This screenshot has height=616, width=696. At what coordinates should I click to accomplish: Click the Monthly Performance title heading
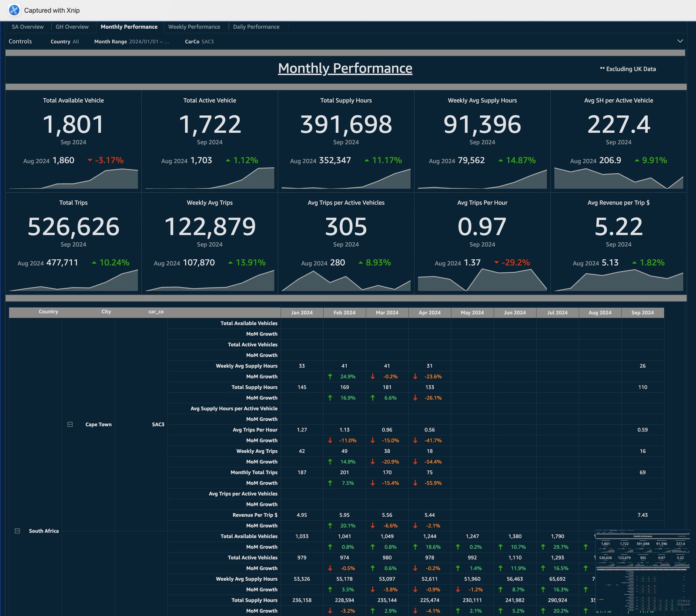pyautogui.click(x=345, y=68)
